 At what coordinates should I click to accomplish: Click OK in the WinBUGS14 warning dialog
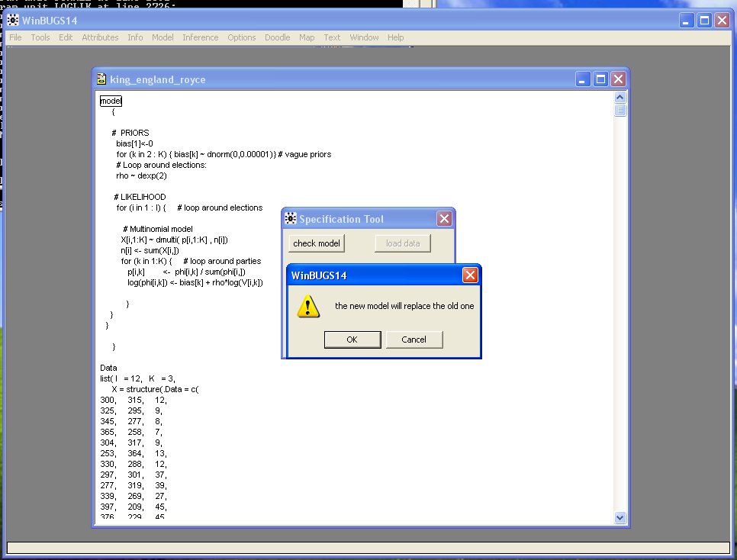[x=352, y=340]
